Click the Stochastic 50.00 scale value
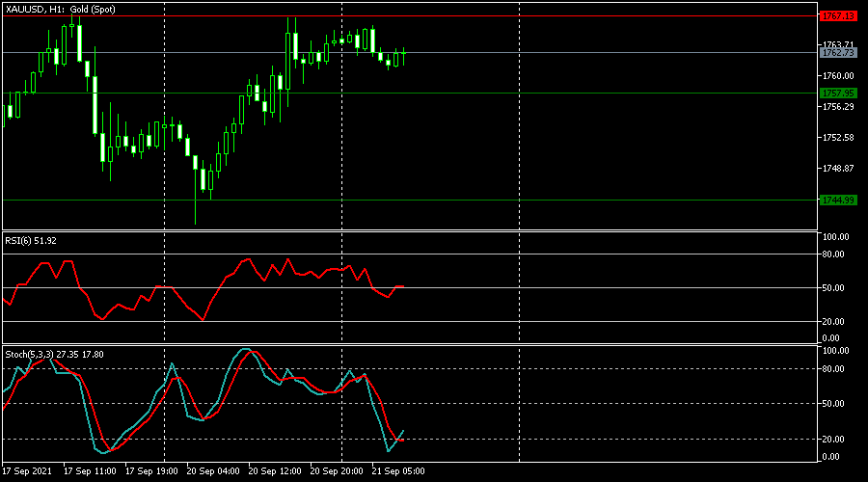This screenshot has width=868, height=482. [x=833, y=404]
